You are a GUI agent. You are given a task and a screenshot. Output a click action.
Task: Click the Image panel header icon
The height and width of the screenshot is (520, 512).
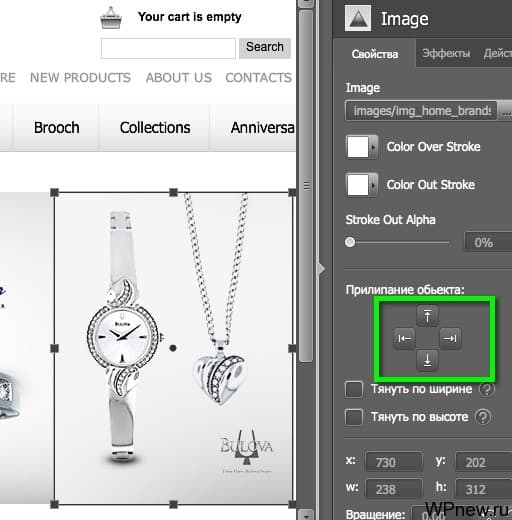[358, 18]
